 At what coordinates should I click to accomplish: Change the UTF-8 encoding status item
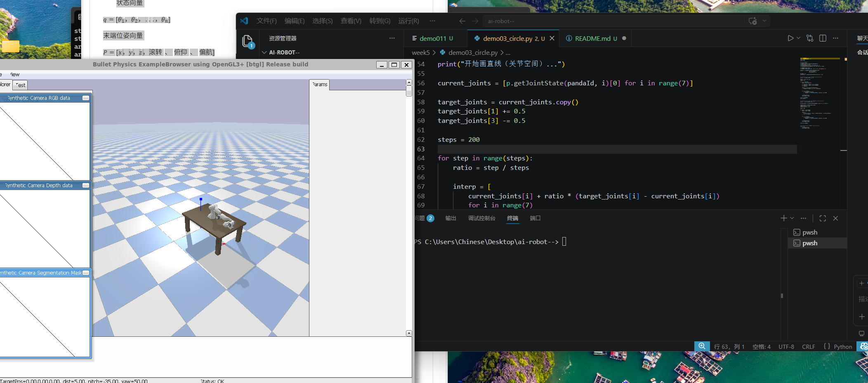786,347
